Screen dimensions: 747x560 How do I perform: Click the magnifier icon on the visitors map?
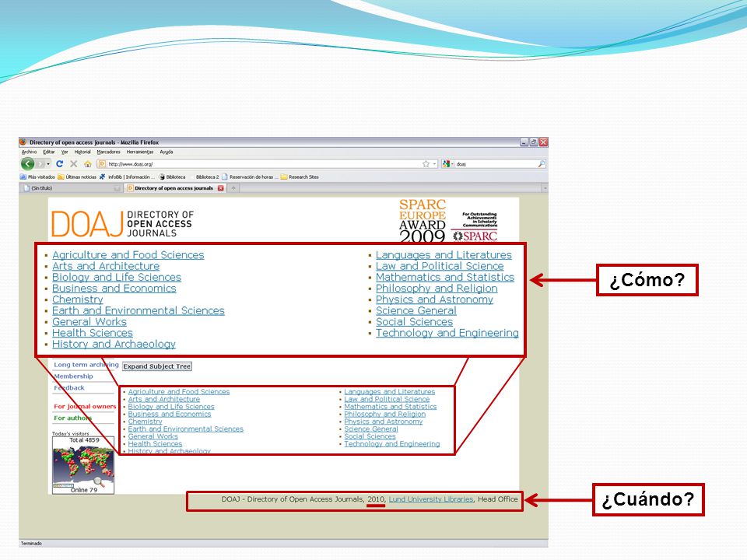[x=99, y=482]
